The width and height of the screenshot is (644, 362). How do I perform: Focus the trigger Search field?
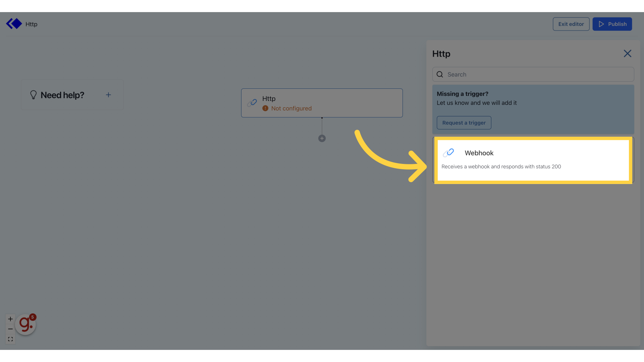[533, 74]
